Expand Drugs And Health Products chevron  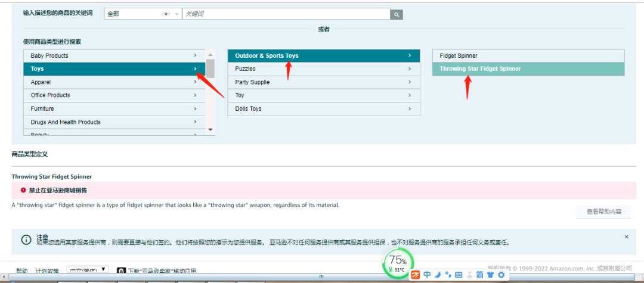pyautogui.click(x=195, y=122)
